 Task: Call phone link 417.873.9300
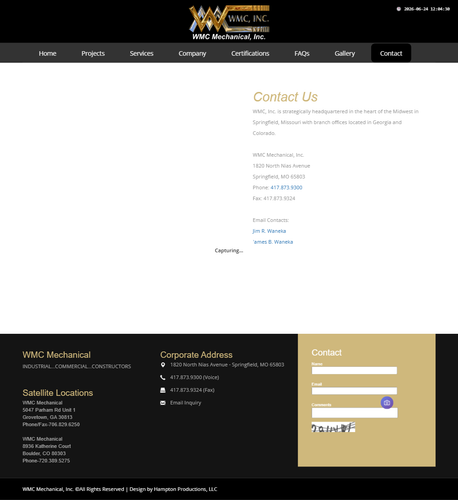click(286, 187)
